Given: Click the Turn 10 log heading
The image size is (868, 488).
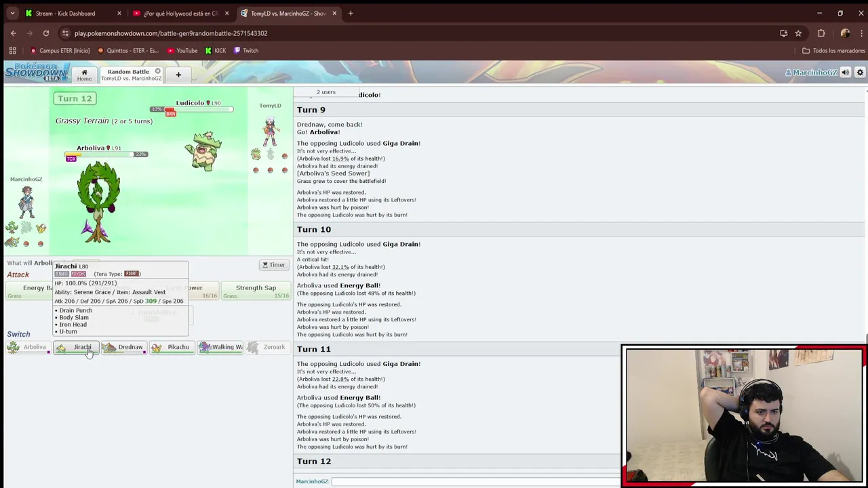Looking at the screenshot, I should (314, 229).
